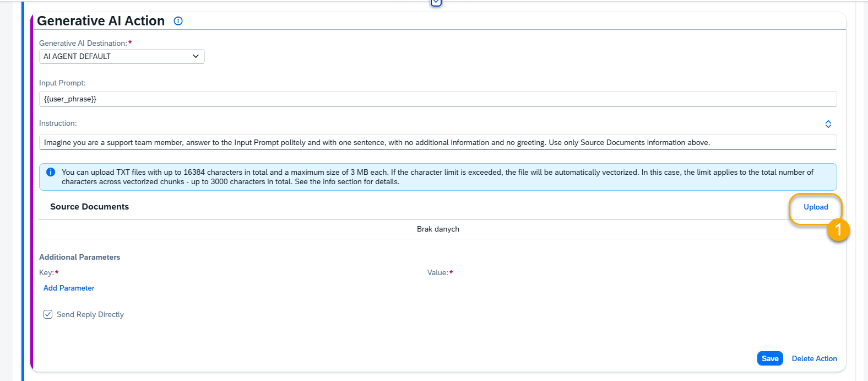Screen dimensions: 868x381
Task: Expand the Instruction field with the up-down arrows icon
Action: (x=828, y=124)
